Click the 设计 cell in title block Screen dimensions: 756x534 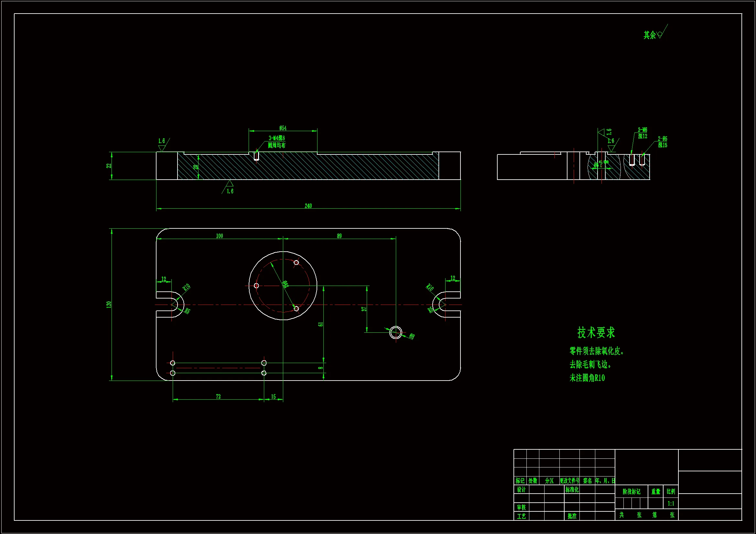(521, 490)
